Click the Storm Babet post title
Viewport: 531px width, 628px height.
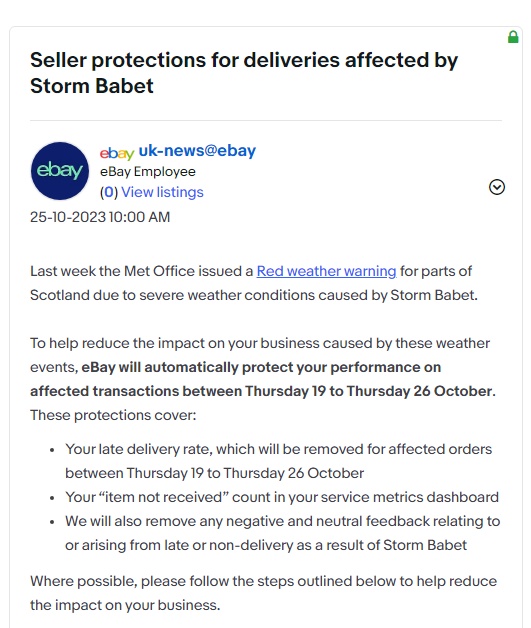pyautogui.click(x=244, y=73)
